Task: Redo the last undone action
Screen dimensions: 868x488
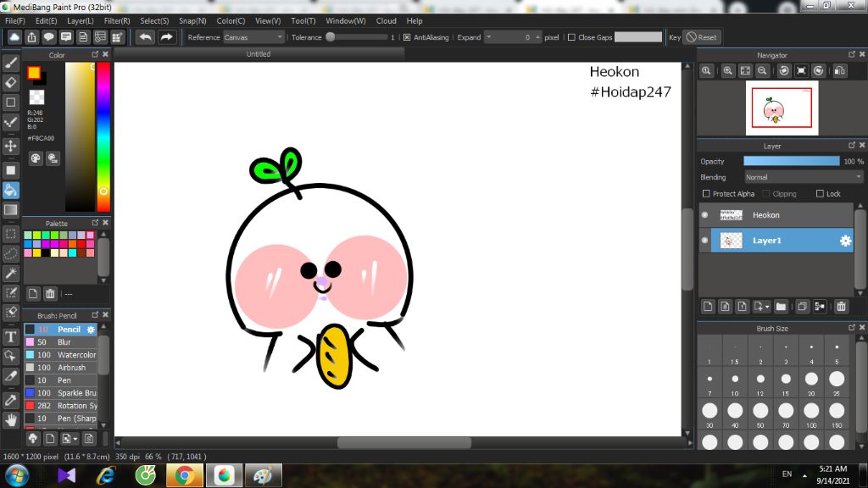Action: point(166,37)
